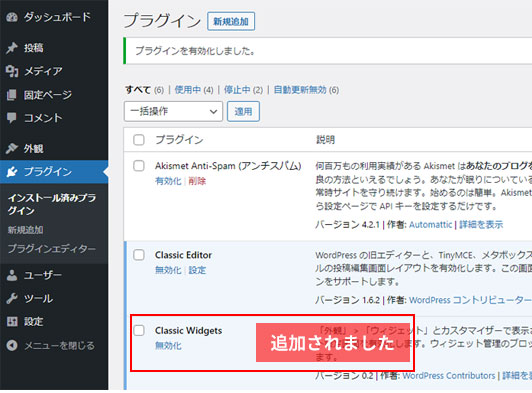Filter plugins by 自動更新無効 (6)
532x393 pixels.
(x=306, y=90)
